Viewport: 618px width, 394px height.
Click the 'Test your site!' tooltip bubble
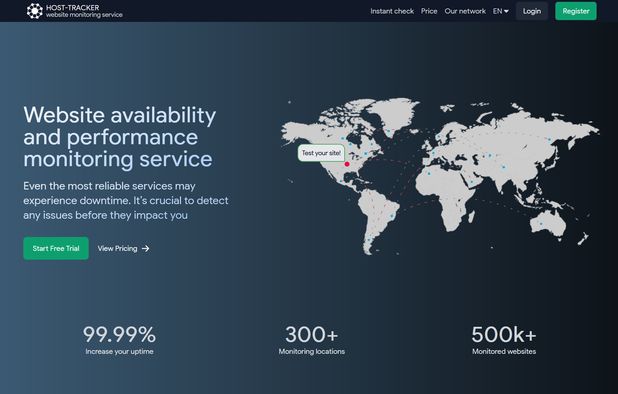coord(321,153)
